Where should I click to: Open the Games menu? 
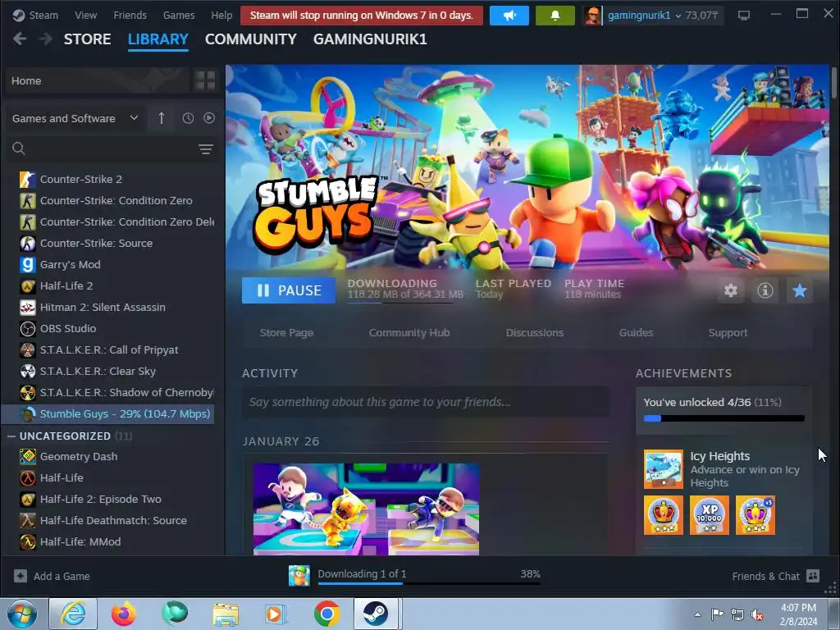(x=179, y=16)
